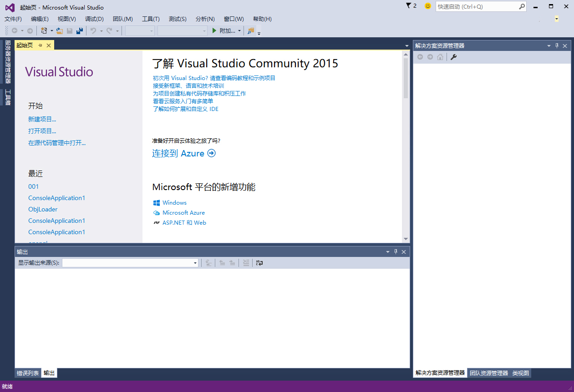Open the 工具(T) menu
This screenshot has width=574, height=392.
pyautogui.click(x=151, y=19)
